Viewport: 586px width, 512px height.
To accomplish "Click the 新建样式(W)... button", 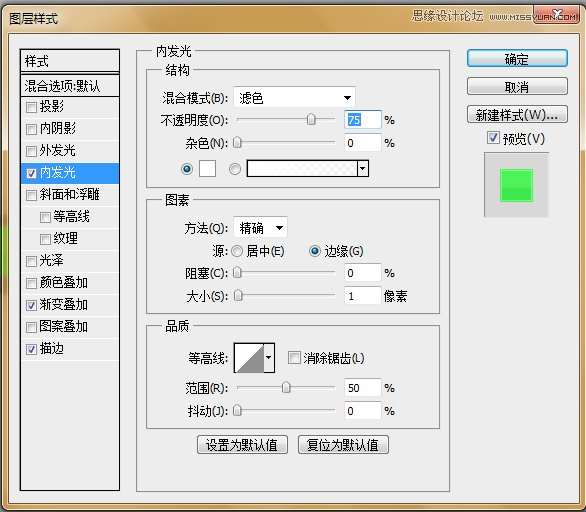I will pos(517,114).
